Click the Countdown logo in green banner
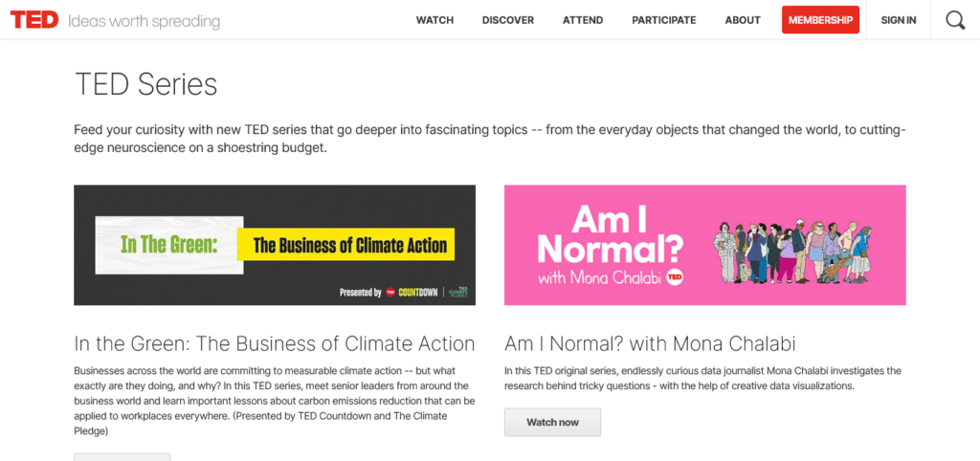The width and height of the screenshot is (980, 461). click(x=417, y=292)
